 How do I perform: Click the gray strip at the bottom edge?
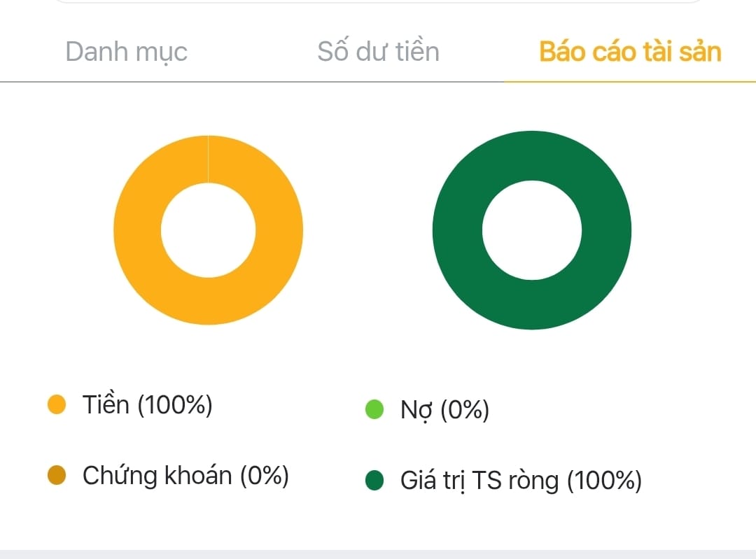[378, 554]
